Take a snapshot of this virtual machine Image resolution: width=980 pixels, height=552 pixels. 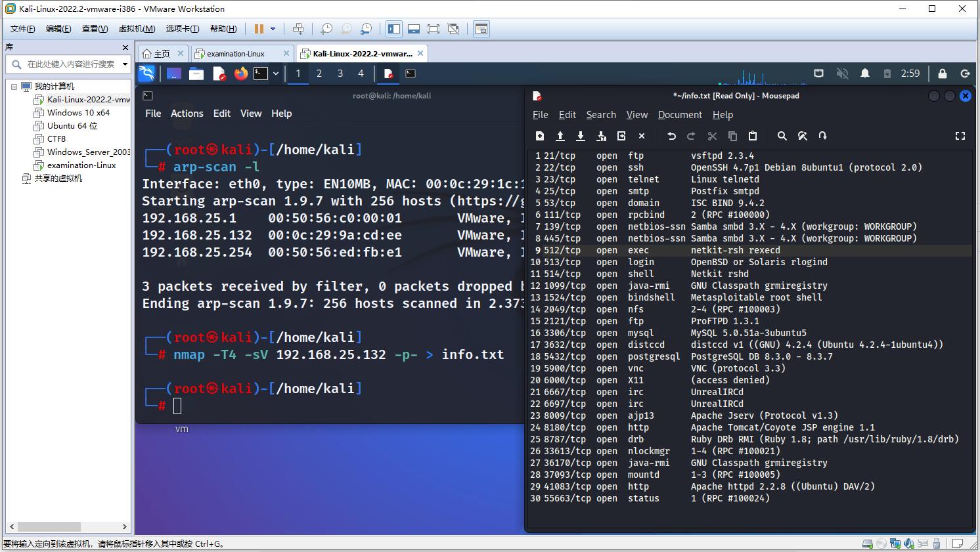326,29
